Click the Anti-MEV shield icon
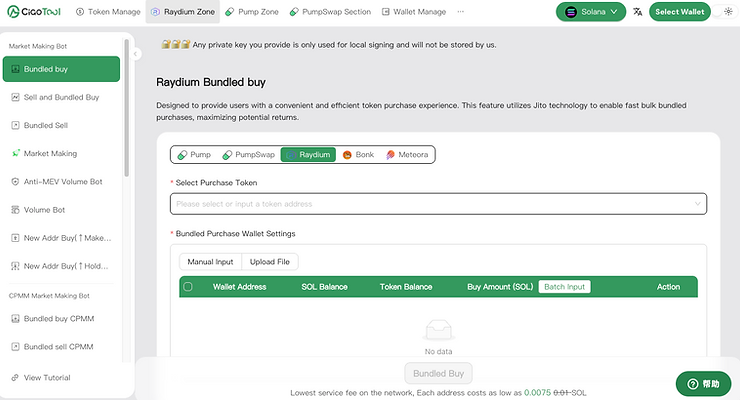 click(x=15, y=182)
